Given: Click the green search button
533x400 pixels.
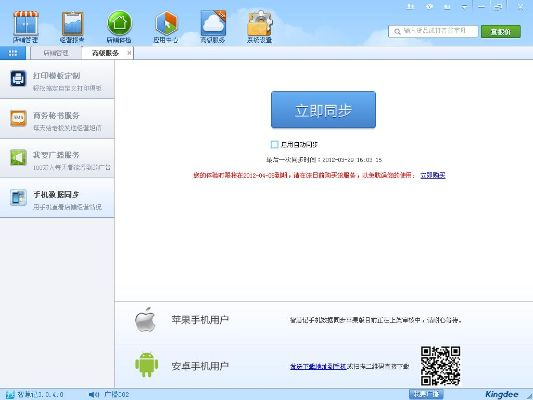Looking at the screenshot, I should (x=501, y=32).
